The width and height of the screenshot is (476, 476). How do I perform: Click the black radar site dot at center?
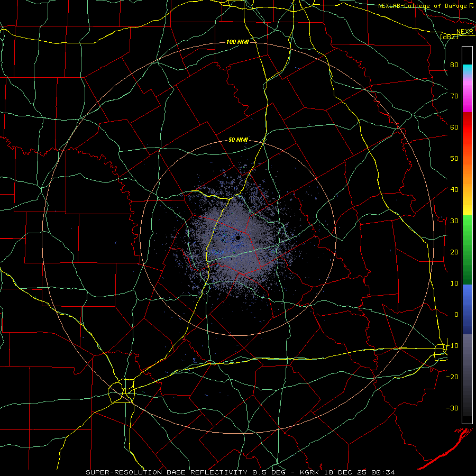[x=238, y=237]
